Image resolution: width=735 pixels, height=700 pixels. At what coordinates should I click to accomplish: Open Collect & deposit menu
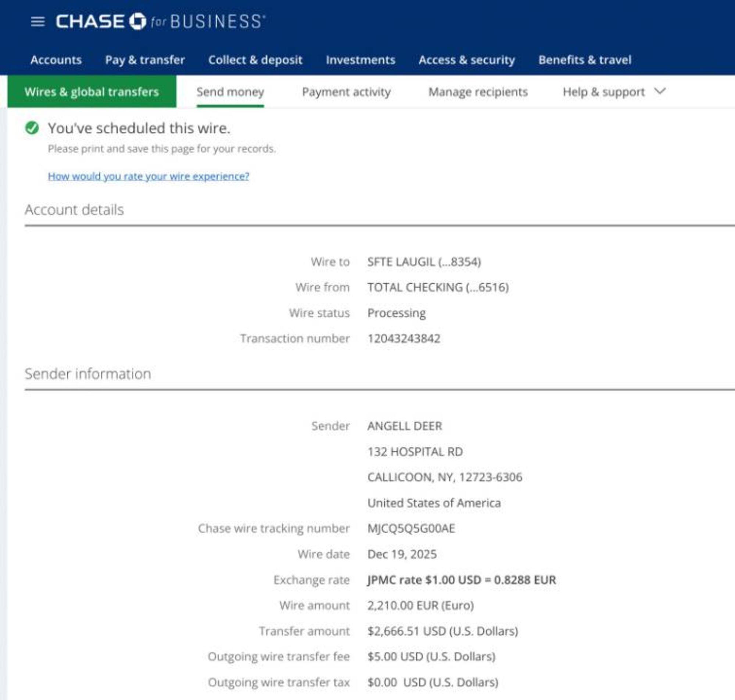click(255, 60)
